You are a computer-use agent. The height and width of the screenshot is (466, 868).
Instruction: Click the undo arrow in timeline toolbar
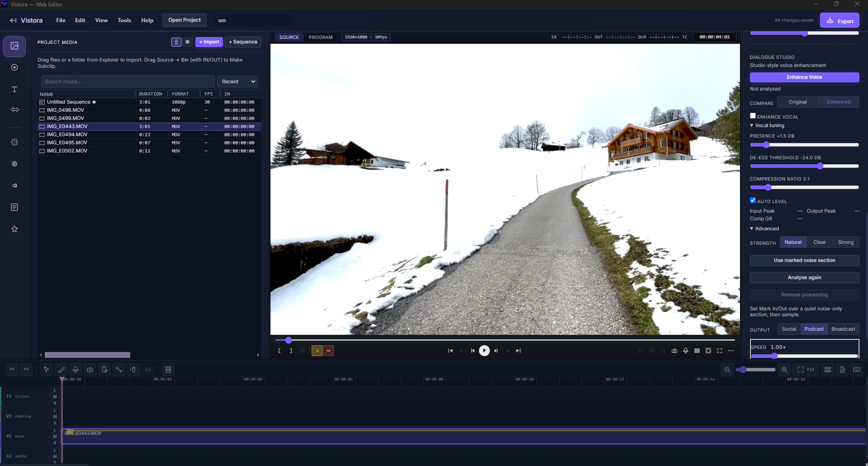point(12,370)
